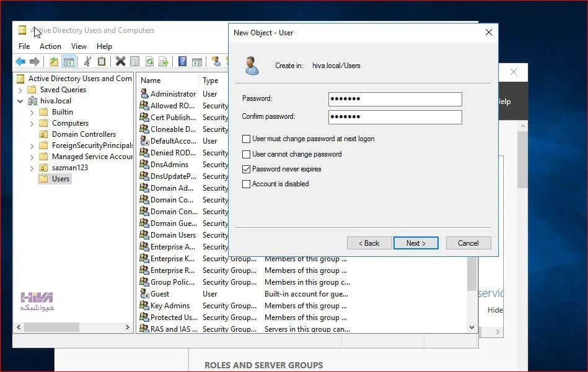Screen dimensions: 588x372
Task: Check Account is disabled
Action: click(x=246, y=184)
